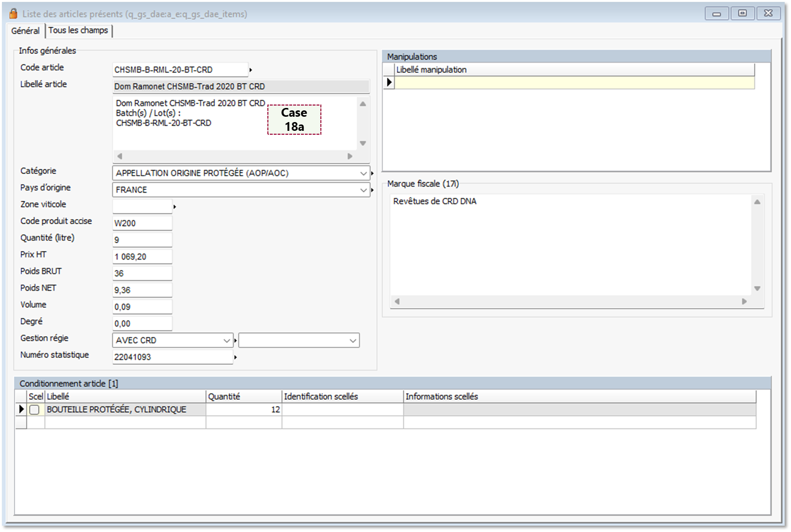This screenshot has height=532, width=791.
Task: Click arrow icon right of Catégorie dropdown
Action: coord(372,173)
